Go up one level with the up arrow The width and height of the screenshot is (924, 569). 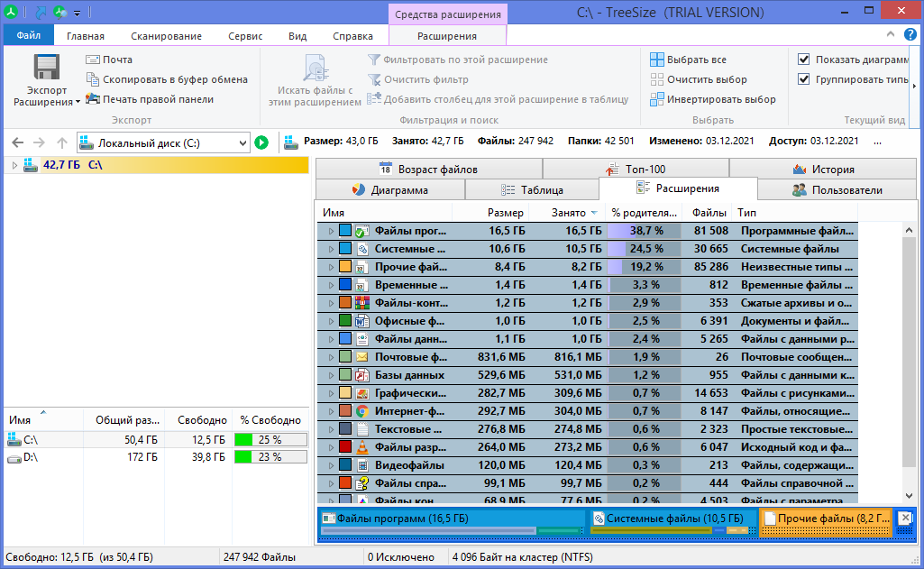[x=62, y=142]
